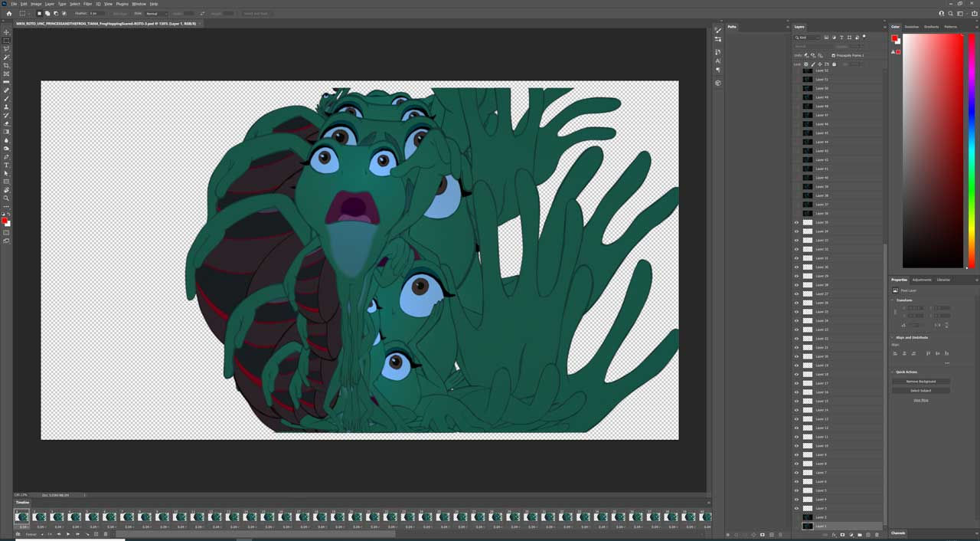Click Create new group folder icon
The height and width of the screenshot is (541, 980).
tap(859, 535)
